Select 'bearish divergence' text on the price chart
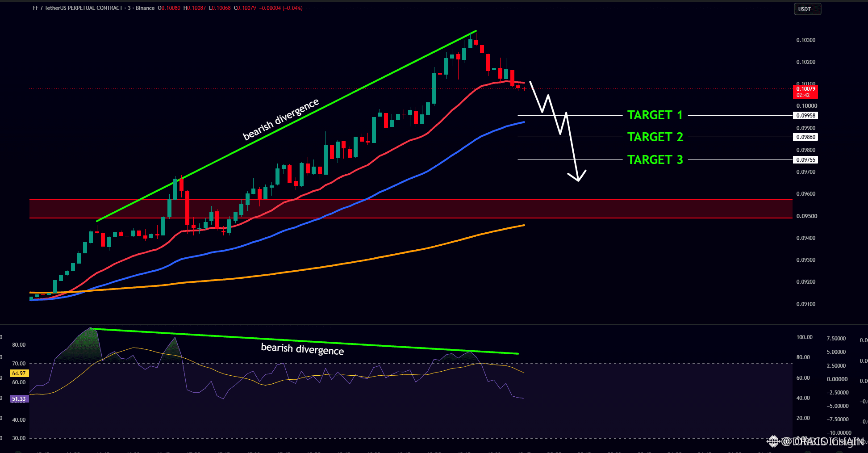868x453 pixels. [281, 119]
